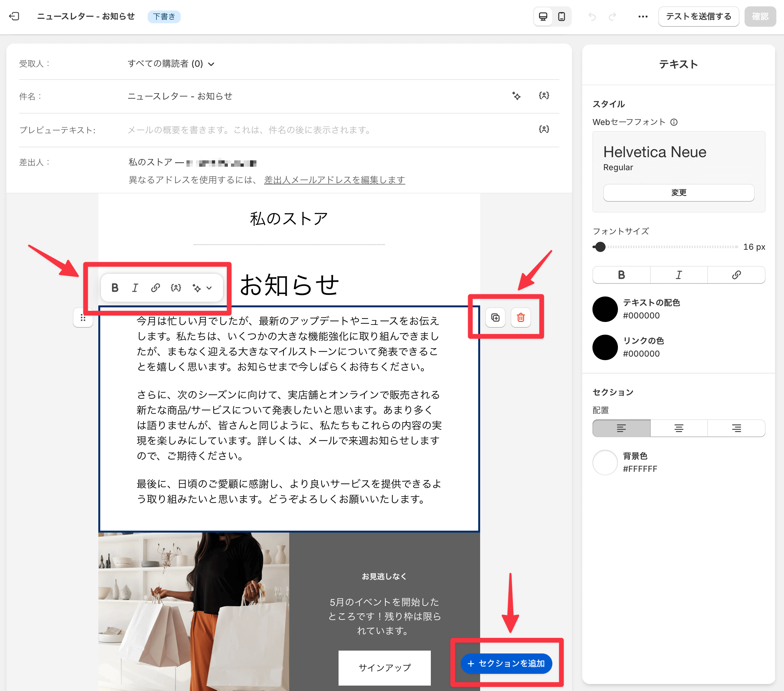Click the drag handle of text section
784x691 pixels.
pos(83,318)
